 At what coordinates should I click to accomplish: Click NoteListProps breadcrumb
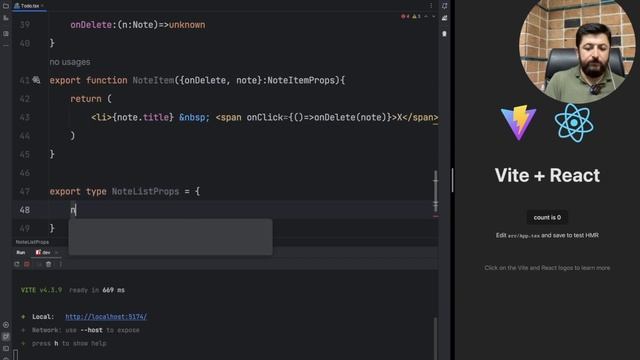click(32, 242)
